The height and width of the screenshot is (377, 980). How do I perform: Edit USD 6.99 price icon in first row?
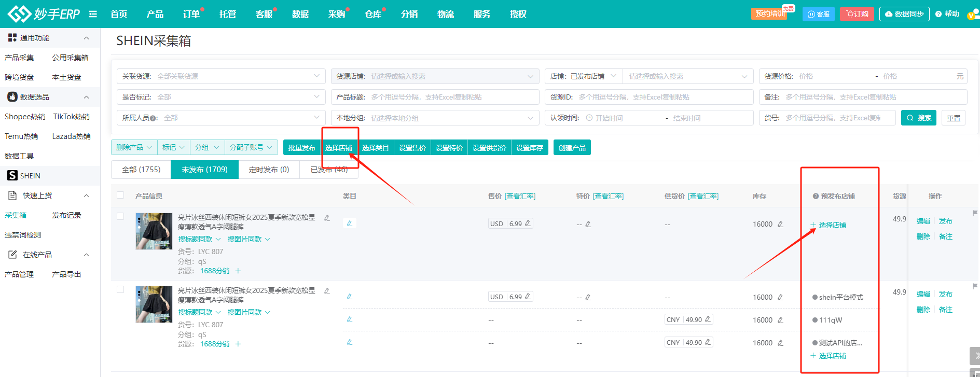point(528,224)
